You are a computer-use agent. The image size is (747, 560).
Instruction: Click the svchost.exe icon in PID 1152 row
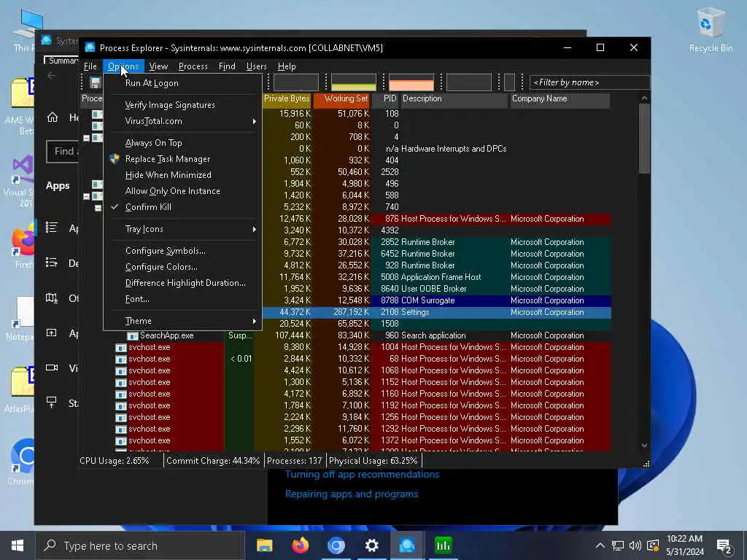[x=121, y=382]
